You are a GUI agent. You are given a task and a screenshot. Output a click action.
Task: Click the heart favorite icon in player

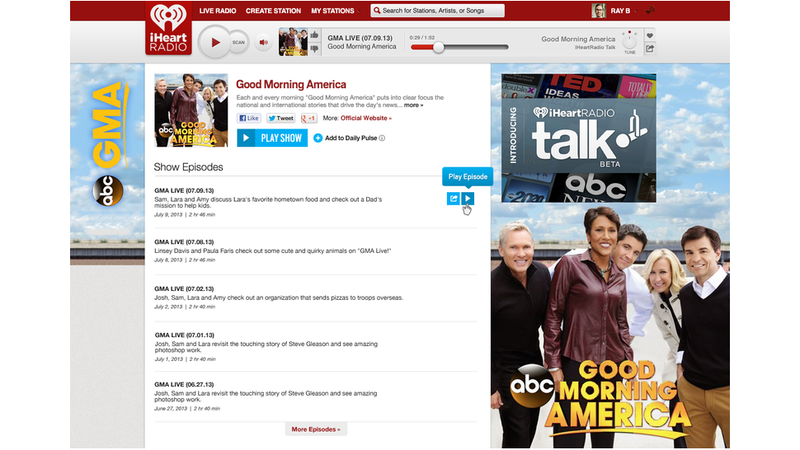click(x=649, y=36)
